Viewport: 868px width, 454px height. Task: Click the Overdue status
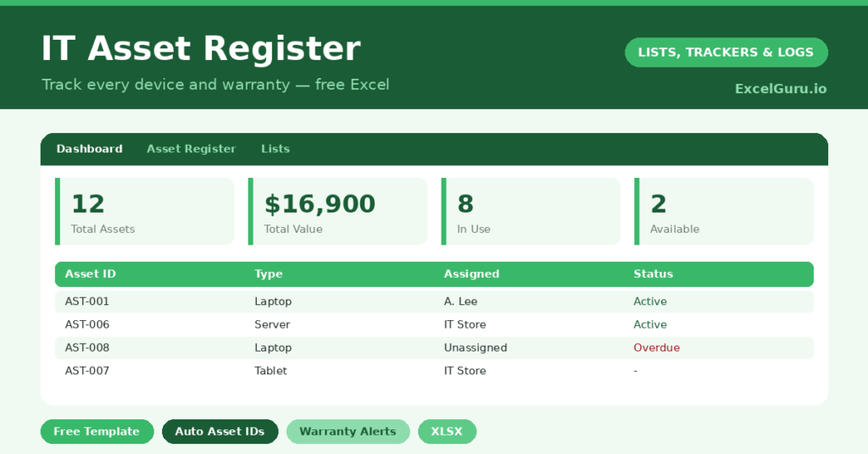point(657,348)
